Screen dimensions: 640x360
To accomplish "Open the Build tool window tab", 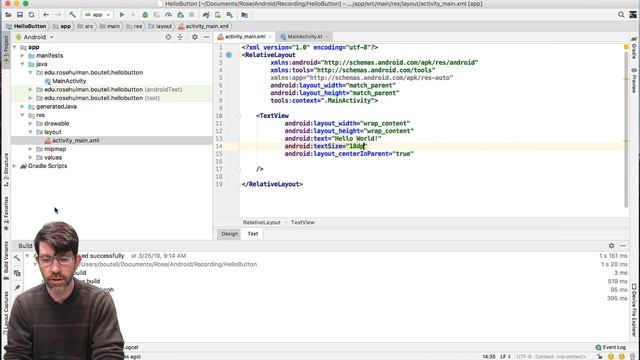I will (25, 246).
